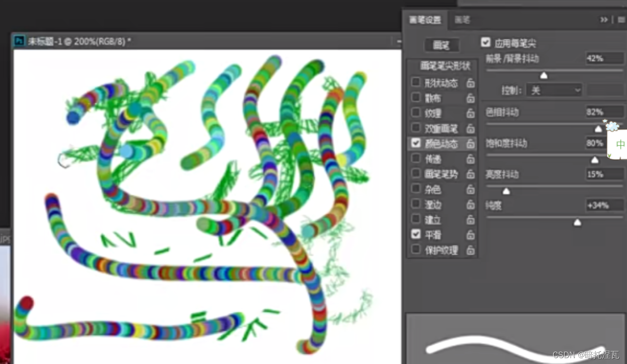Viewport: 627px width, 364px height.
Task: Click the 中 input method indicator
Action: pyautogui.click(x=620, y=144)
